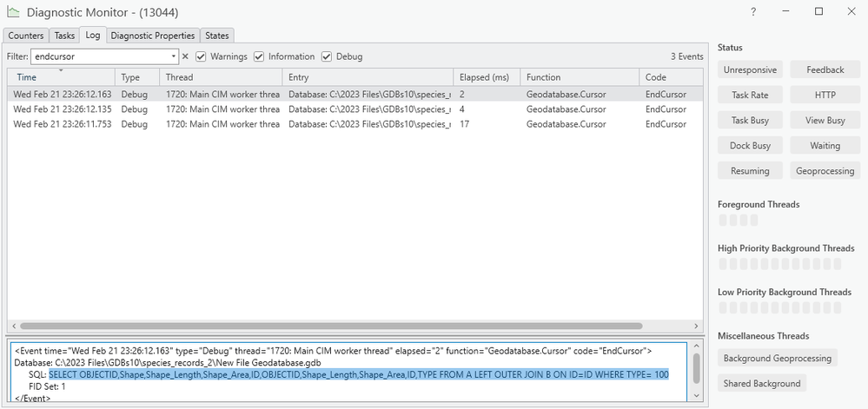Click the Feedback status button
This screenshot has height=409, width=868.
click(825, 69)
